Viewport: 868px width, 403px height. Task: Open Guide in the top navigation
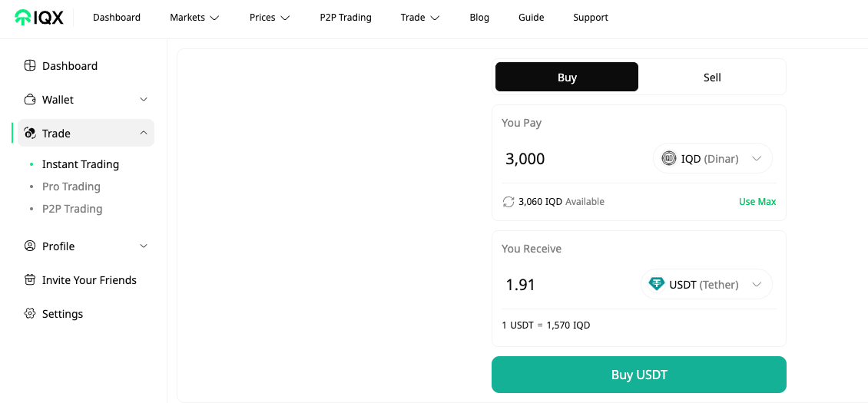pyautogui.click(x=532, y=18)
